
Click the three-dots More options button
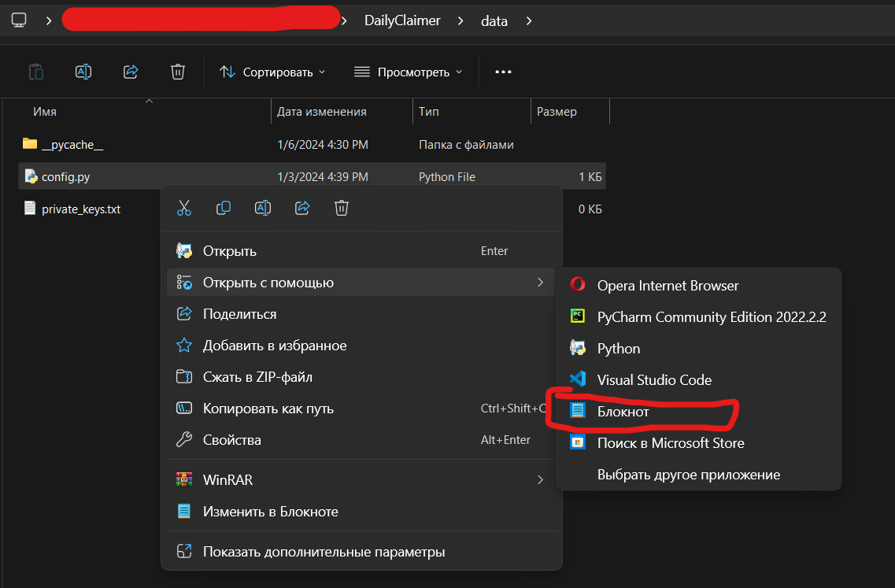click(x=503, y=72)
